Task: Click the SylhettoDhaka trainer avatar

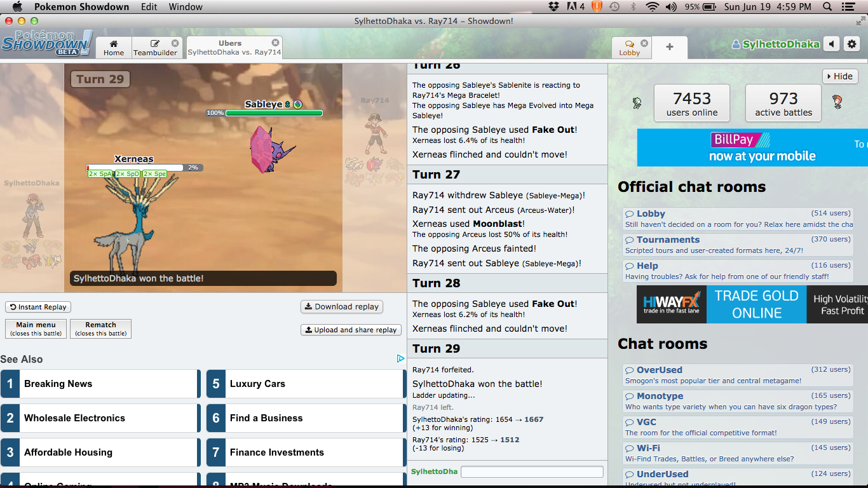Action: (x=32, y=214)
